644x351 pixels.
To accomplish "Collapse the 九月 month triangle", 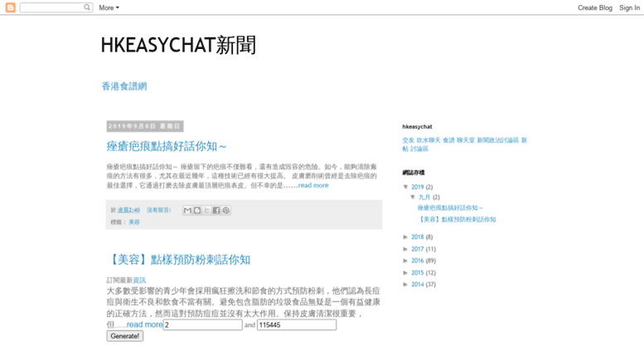I will pos(413,197).
